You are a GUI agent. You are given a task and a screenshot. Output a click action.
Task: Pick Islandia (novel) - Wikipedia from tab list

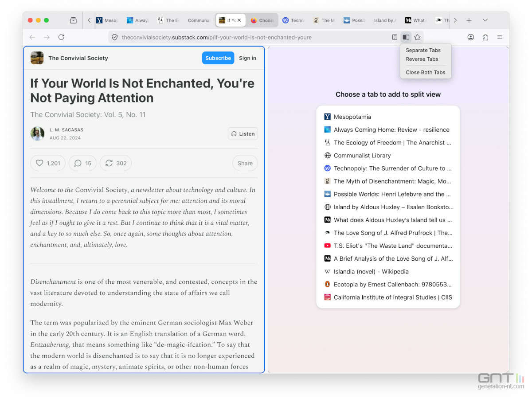(x=371, y=271)
